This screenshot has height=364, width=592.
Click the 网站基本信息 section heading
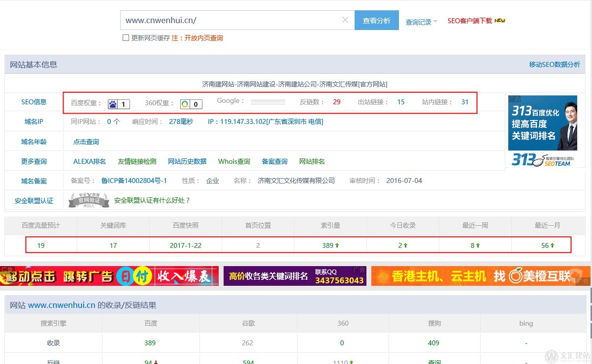[x=33, y=64]
